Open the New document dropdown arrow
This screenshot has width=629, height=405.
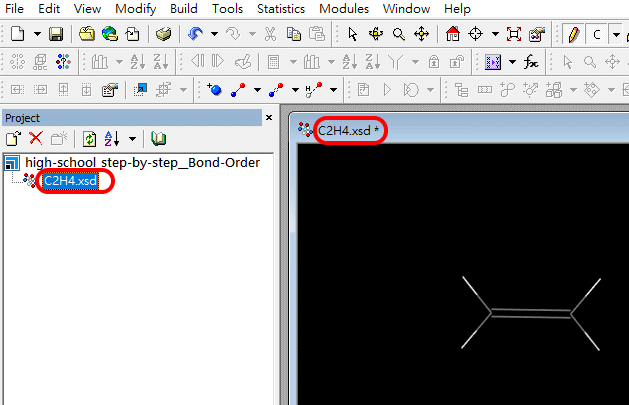tap(37, 34)
